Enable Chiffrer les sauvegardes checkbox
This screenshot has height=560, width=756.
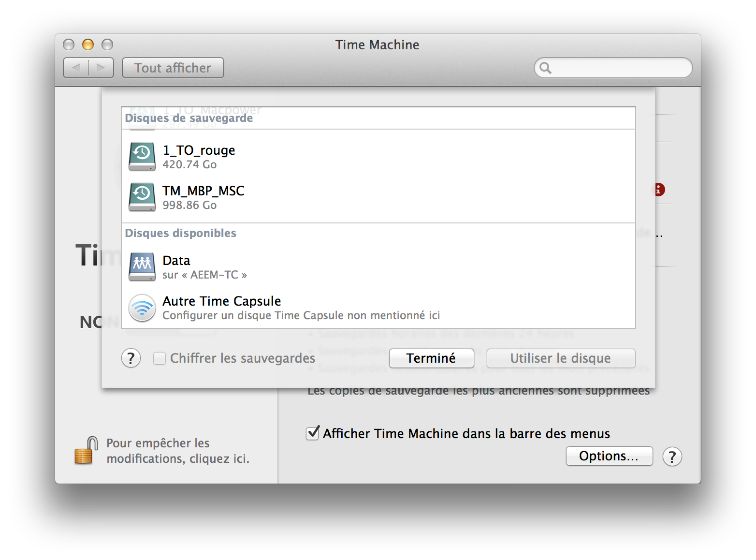(160, 358)
